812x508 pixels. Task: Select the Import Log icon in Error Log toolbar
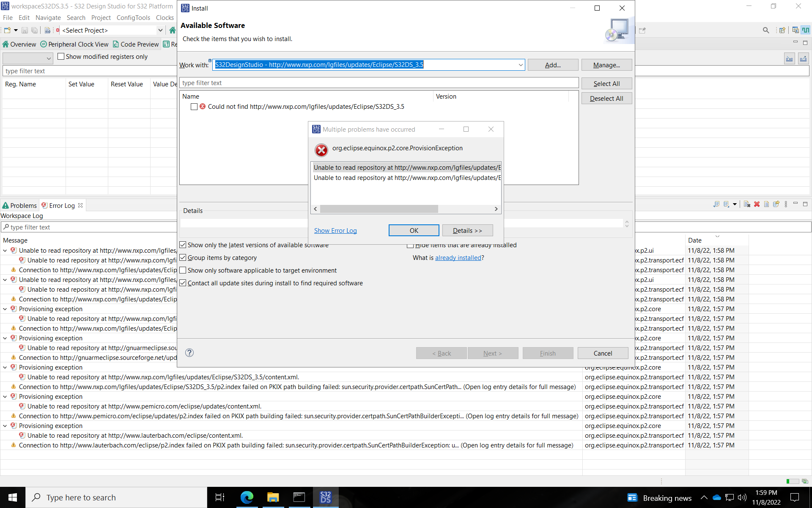coord(726,204)
